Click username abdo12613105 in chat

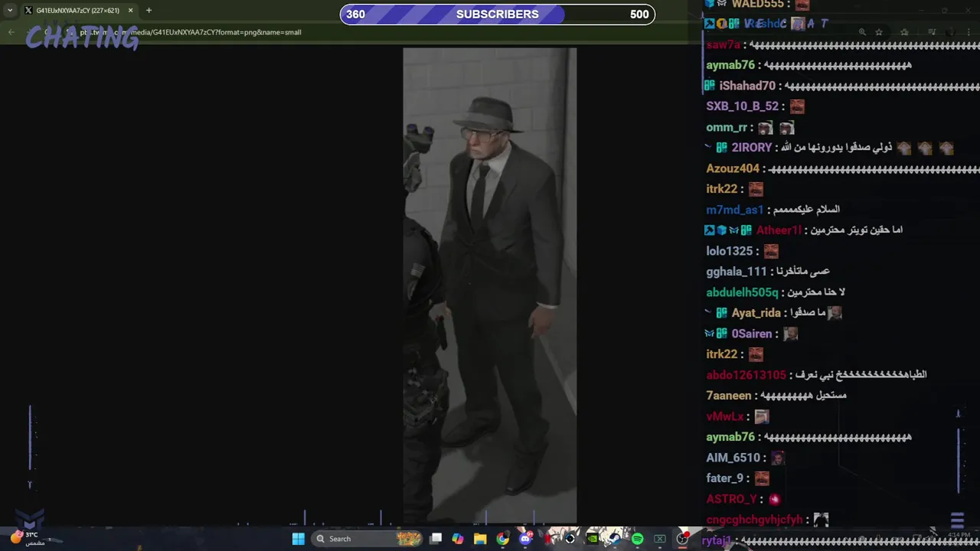pos(746,375)
